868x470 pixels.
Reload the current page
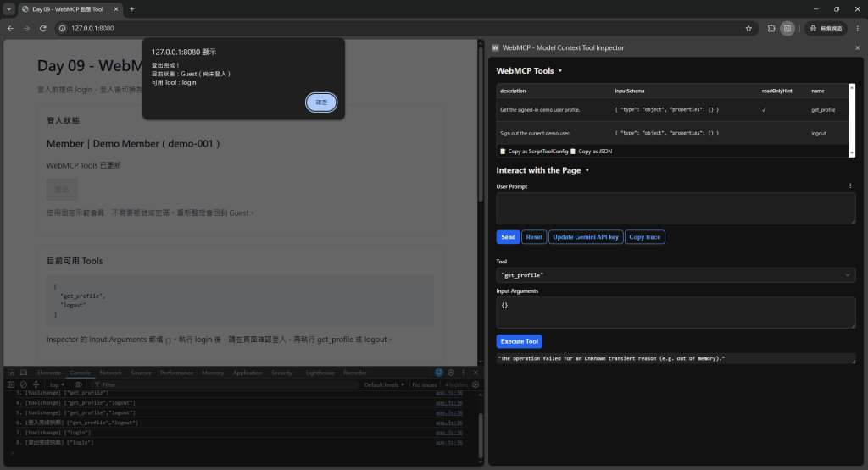click(42, 28)
